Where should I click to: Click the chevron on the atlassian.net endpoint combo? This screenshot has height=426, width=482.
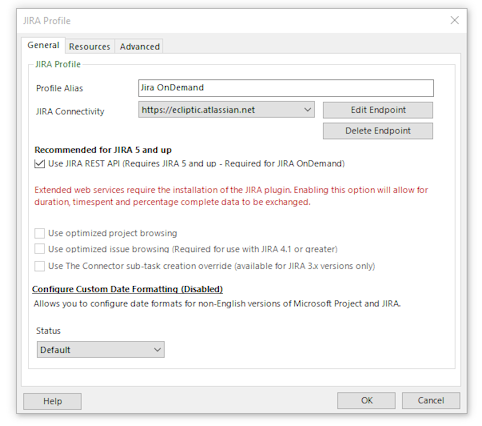click(x=308, y=110)
